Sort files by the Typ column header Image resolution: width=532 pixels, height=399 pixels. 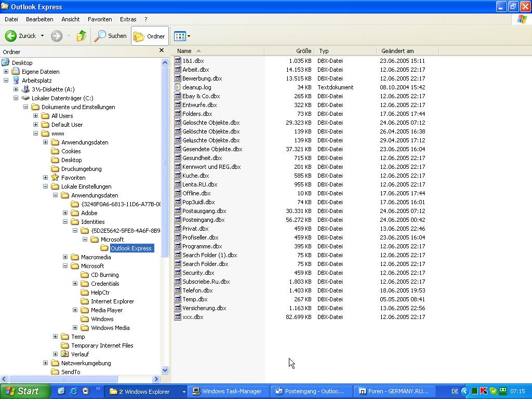point(345,51)
